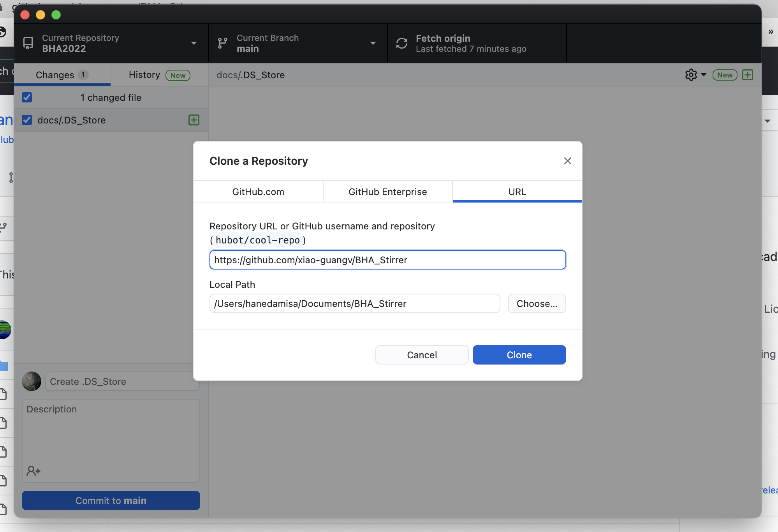The height and width of the screenshot is (532, 778).
Task: Click the browser overflow chevron icon
Action: coord(771,32)
